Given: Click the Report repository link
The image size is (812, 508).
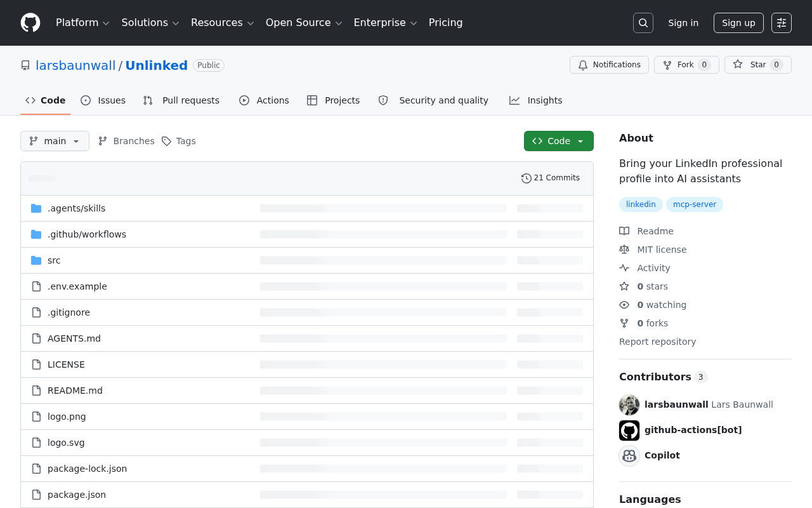Looking at the screenshot, I should click(x=657, y=342).
